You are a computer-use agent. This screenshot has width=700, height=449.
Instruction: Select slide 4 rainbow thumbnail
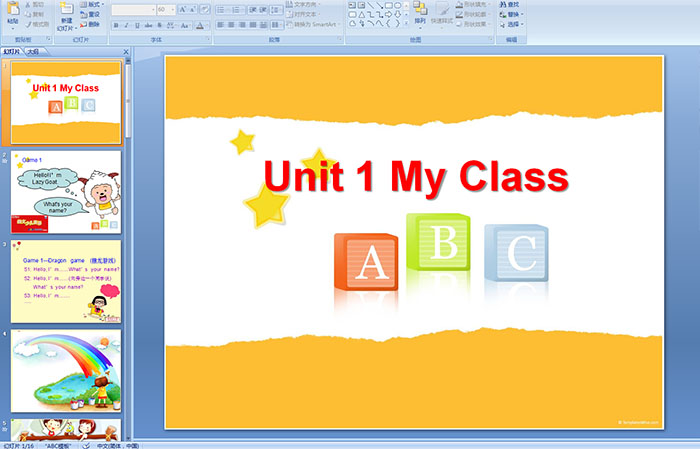pos(66,371)
